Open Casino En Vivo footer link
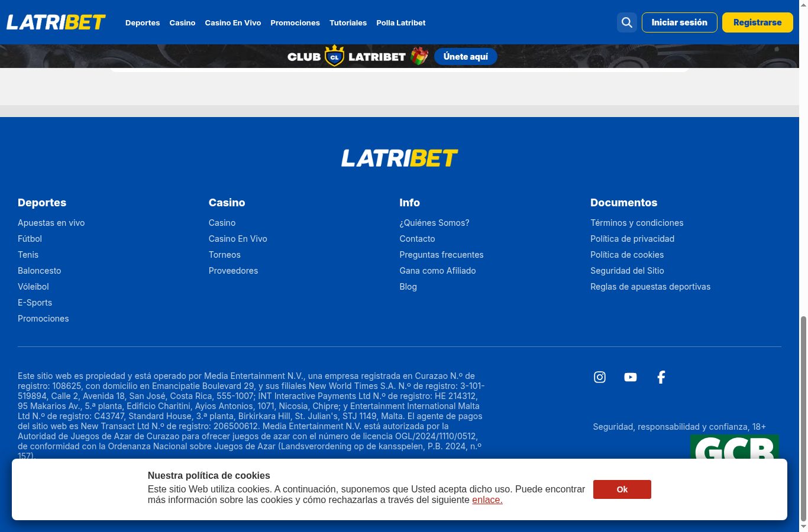The width and height of the screenshot is (808, 532). [x=238, y=239]
